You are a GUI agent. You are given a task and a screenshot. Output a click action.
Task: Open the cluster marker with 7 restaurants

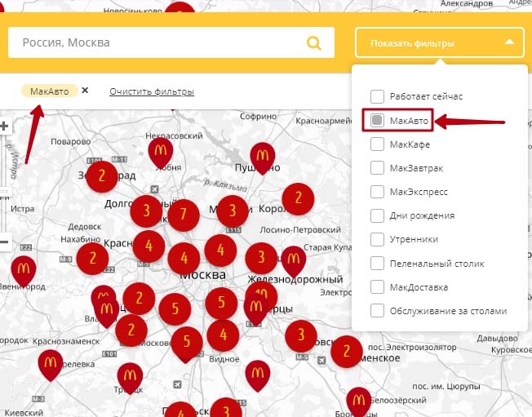[184, 215]
